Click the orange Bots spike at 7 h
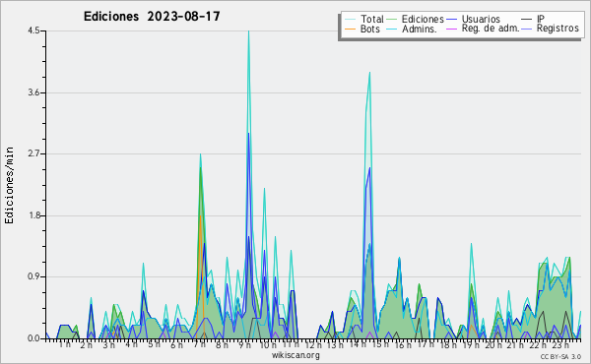Screen dimensions: 591x364 [200, 216]
